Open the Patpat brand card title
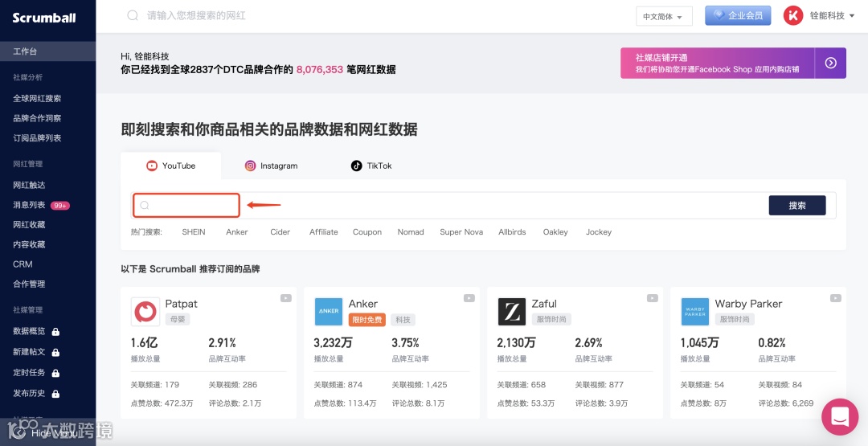Viewport: 868px width, 446px height. (x=181, y=304)
